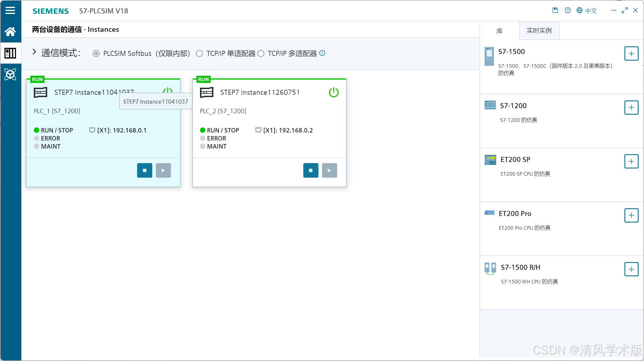Viewport: 644px width, 361px height.
Task: Expand the 通信模式 section chevron
Action: tap(34, 52)
